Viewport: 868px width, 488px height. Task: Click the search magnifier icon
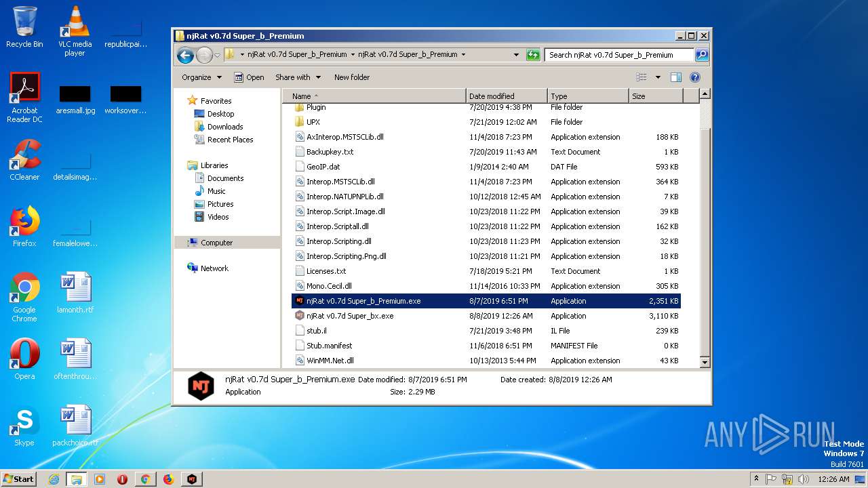click(702, 55)
